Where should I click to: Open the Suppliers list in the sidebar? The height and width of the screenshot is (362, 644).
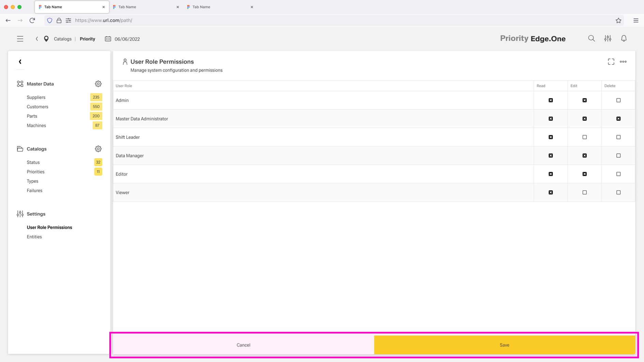click(36, 97)
